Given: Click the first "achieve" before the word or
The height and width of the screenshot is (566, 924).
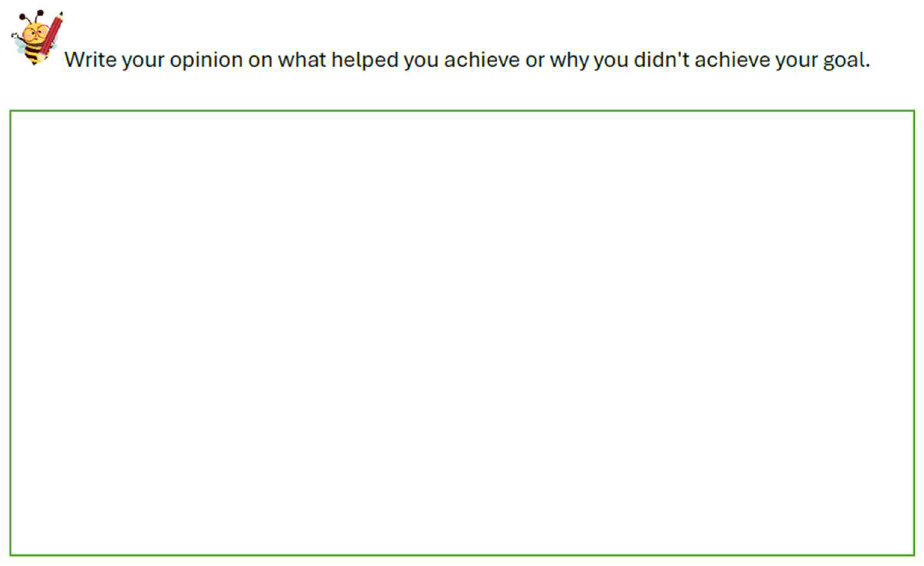Looking at the screenshot, I should [482, 60].
